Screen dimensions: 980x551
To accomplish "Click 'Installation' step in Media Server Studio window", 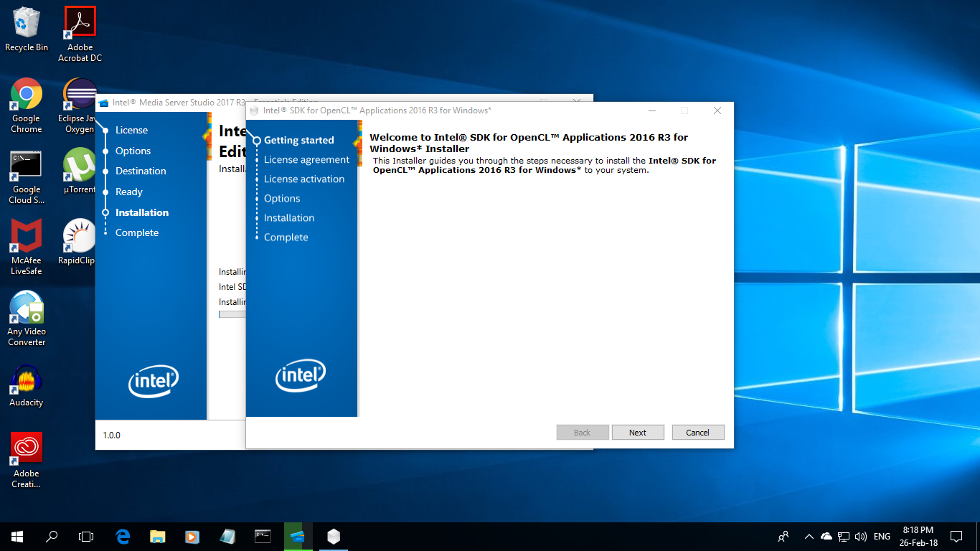I will 142,213.
